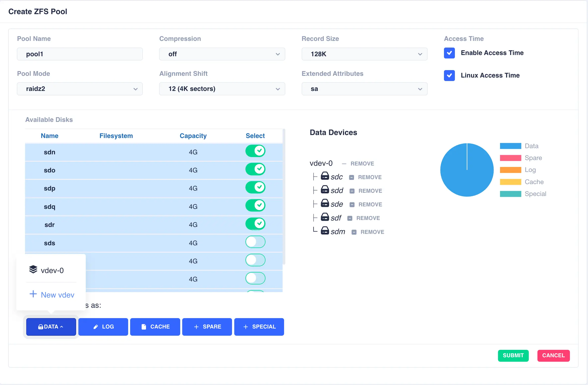Open the Record Size 128K dropdown
This screenshot has height=385, width=588.
(364, 54)
